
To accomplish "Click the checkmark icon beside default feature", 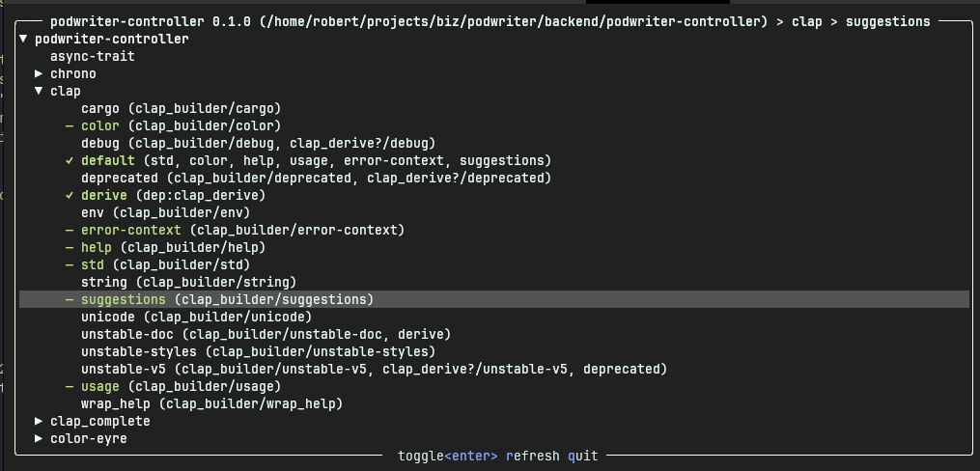I will [x=70, y=160].
